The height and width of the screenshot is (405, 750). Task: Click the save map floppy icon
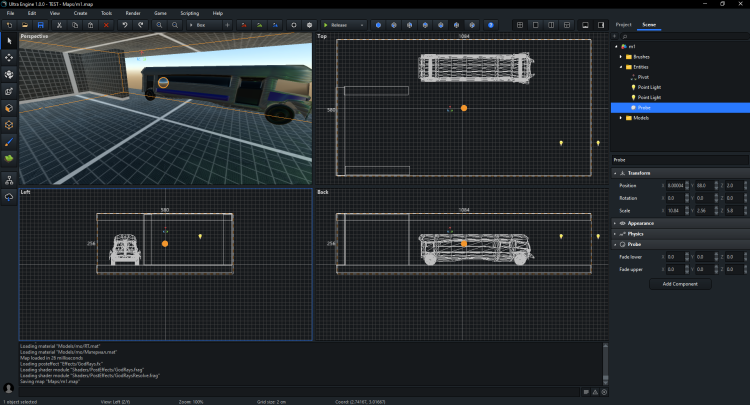pyautogui.click(x=40, y=24)
